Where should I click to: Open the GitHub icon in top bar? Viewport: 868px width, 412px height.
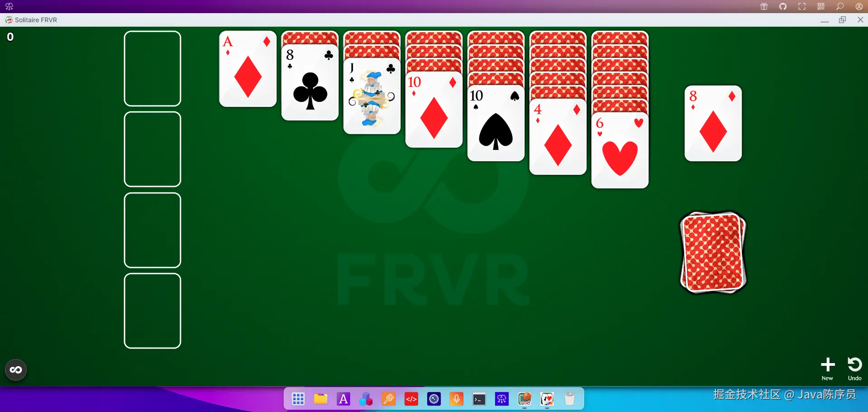pos(783,6)
